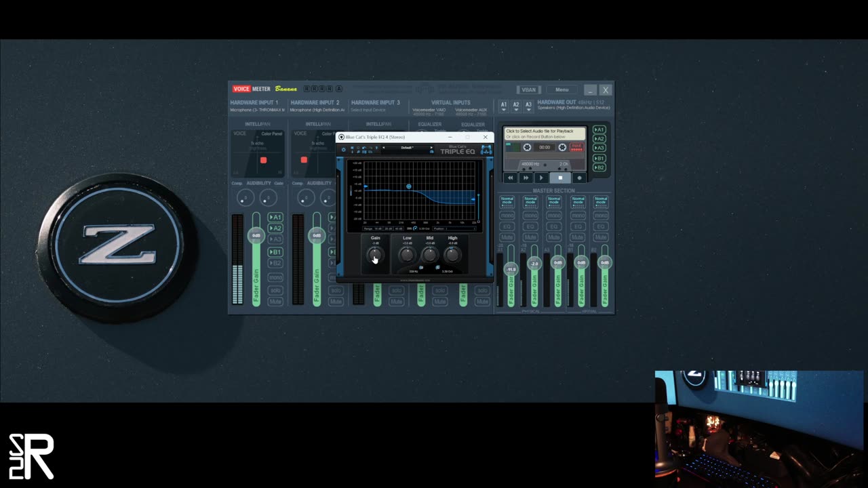Click the fast forward button on cassette recorder
Viewport: 868px width, 488px height.
click(x=526, y=178)
